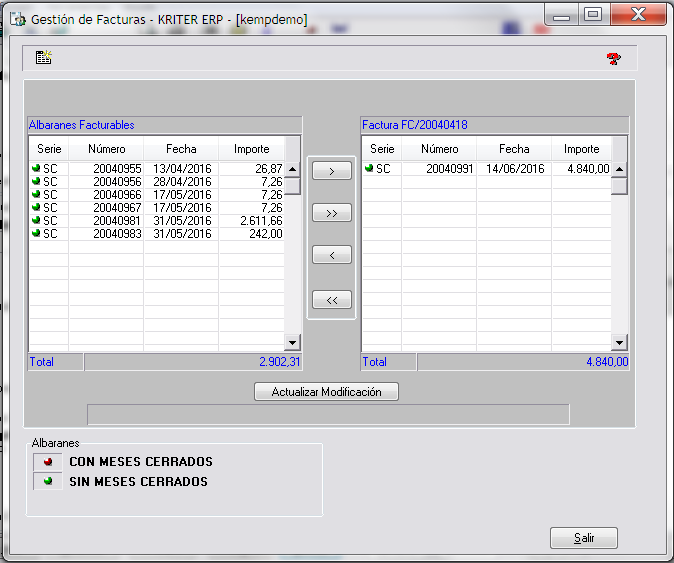Select number 20040967 cell
Viewport: 674px width, 563px height.
[106, 208]
